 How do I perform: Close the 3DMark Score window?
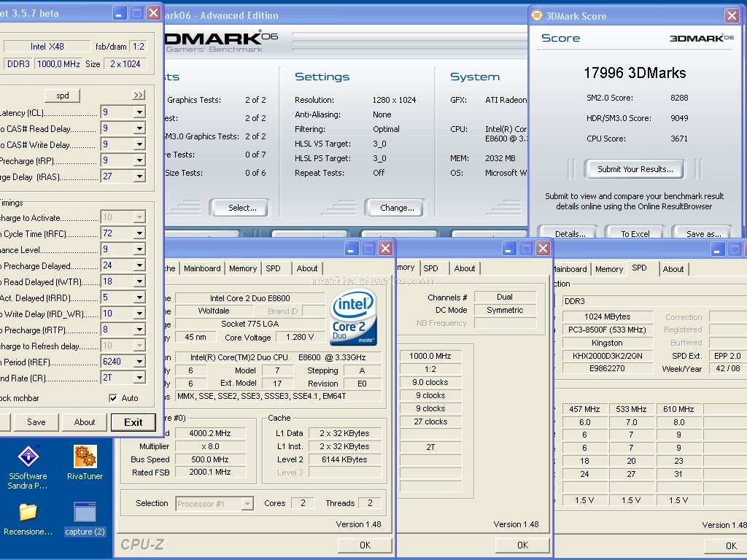coord(732,16)
